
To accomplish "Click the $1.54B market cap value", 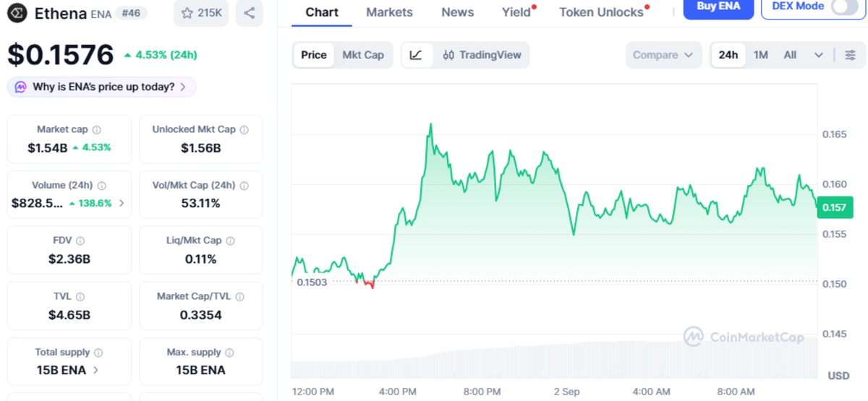I will 48,147.
